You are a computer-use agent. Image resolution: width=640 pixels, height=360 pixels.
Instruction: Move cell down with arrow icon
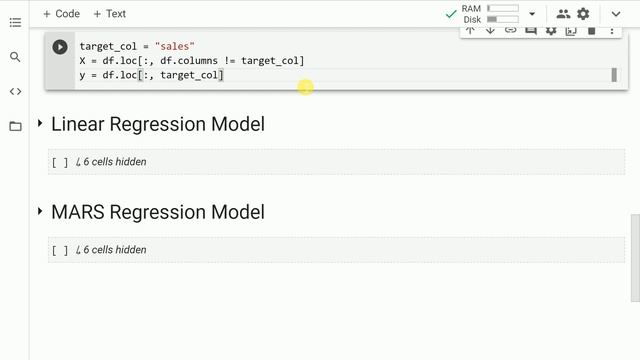click(490, 30)
